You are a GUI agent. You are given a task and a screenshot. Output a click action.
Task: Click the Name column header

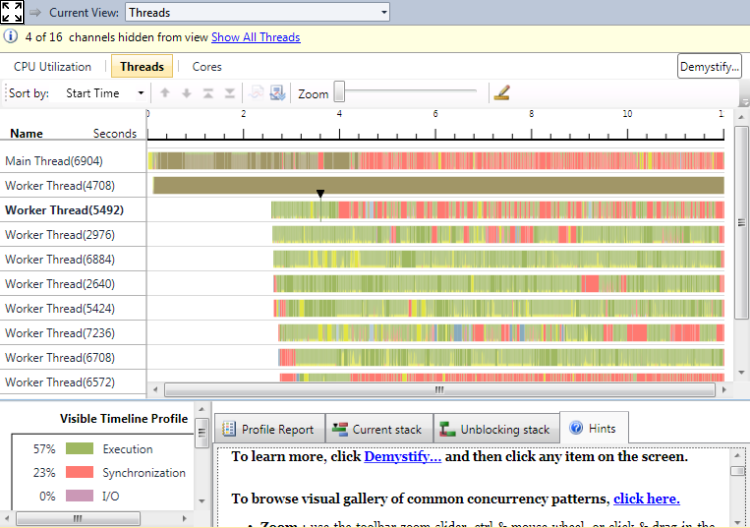pos(27,133)
